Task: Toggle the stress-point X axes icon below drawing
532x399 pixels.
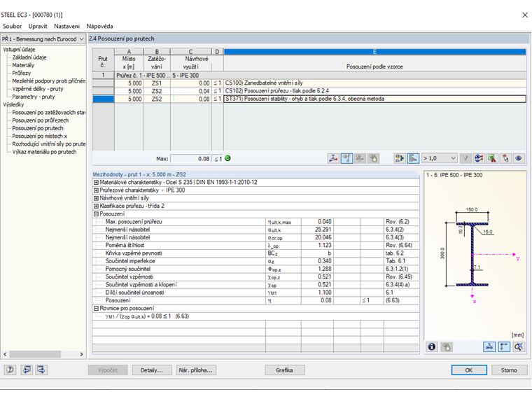Action: pos(489,346)
